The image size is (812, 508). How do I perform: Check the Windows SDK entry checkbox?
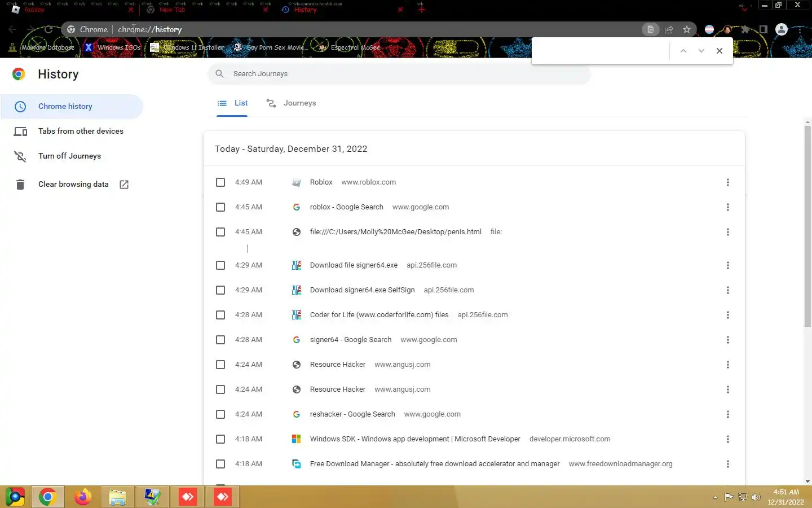(220, 439)
